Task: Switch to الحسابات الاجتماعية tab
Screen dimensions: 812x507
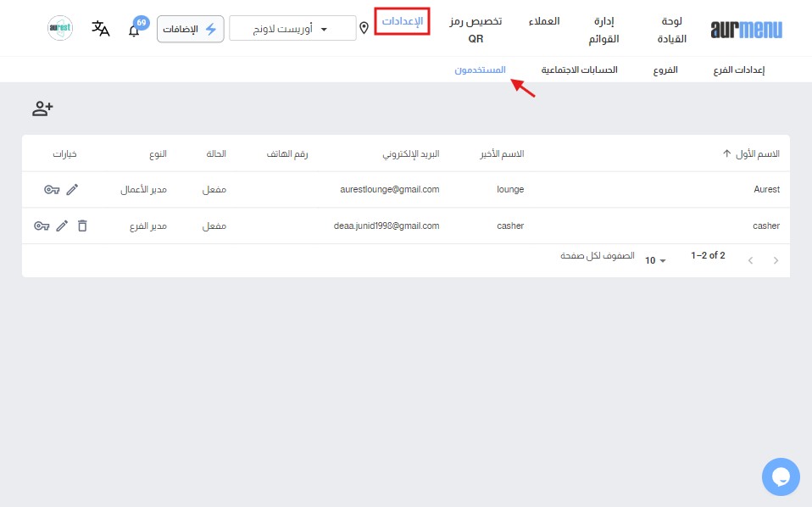Action: pyautogui.click(x=580, y=70)
